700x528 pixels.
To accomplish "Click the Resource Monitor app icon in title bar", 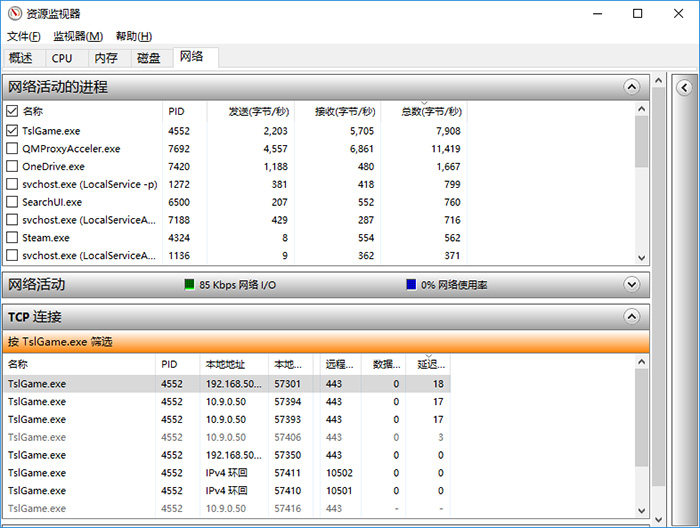I will click(x=13, y=13).
